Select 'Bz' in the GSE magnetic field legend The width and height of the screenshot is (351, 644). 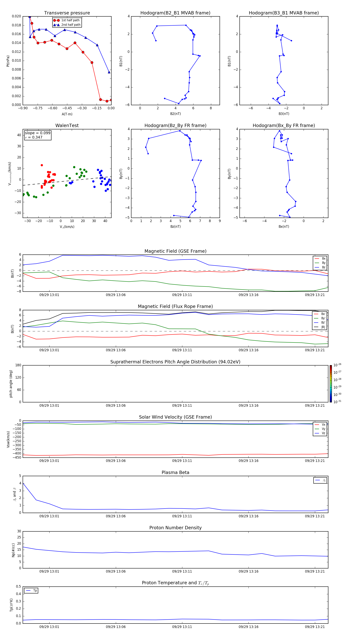point(320,268)
